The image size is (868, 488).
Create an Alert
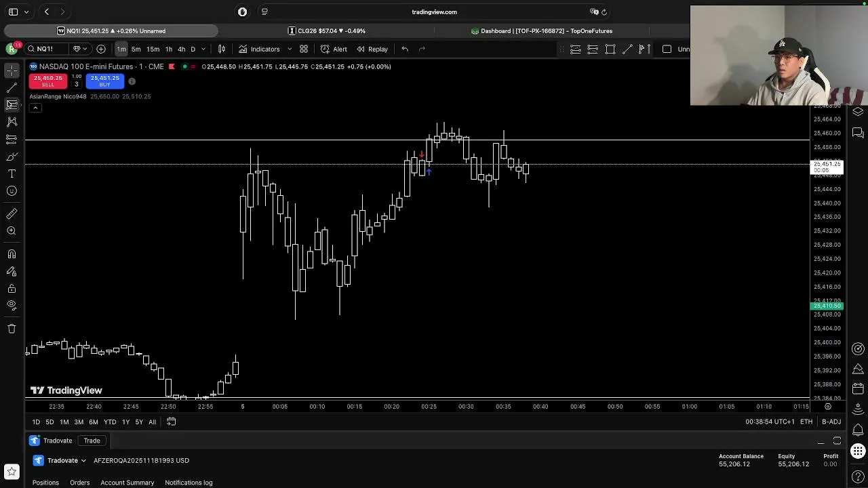[334, 49]
